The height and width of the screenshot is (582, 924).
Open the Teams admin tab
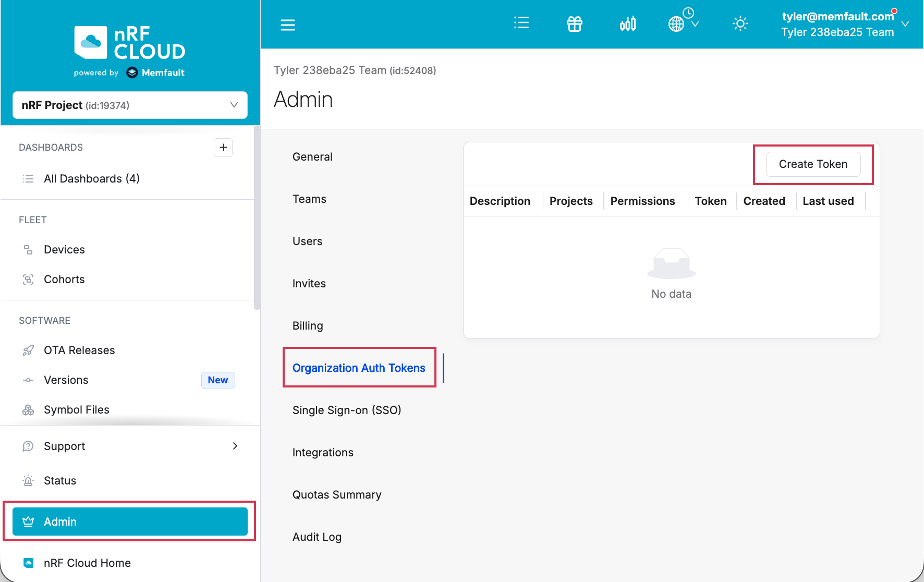coord(309,199)
